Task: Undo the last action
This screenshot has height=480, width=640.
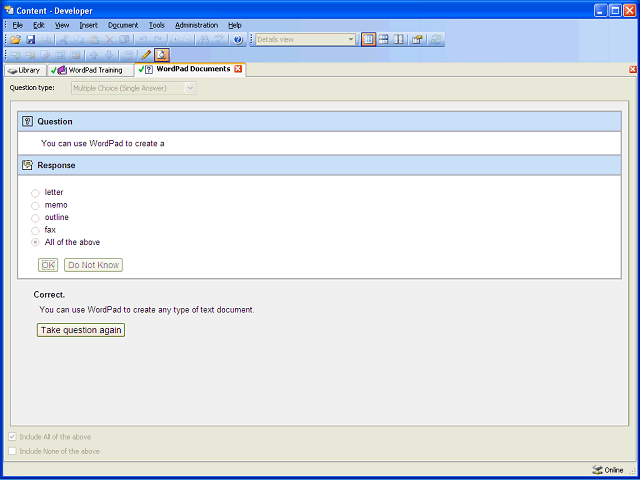Action: tap(143, 40)
